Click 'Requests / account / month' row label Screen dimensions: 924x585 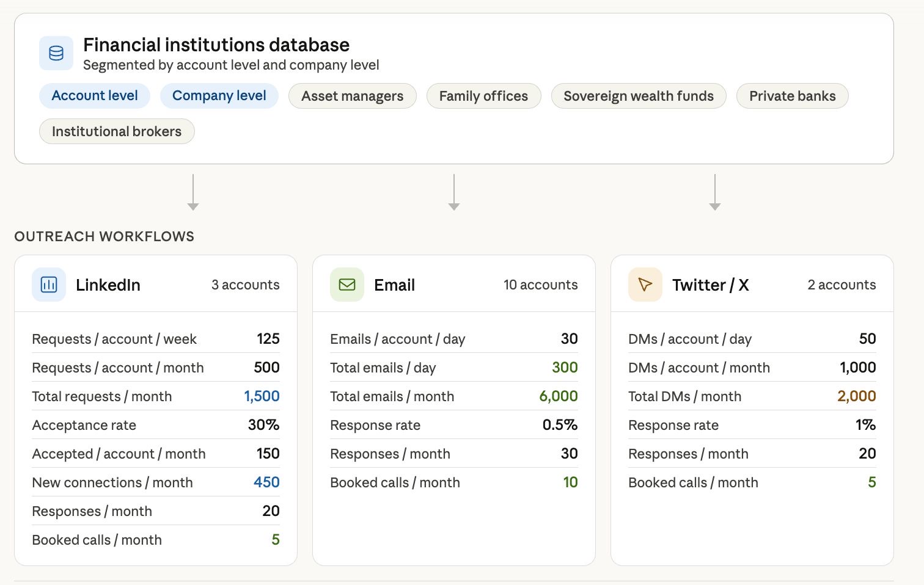click(x=118, y=368)
